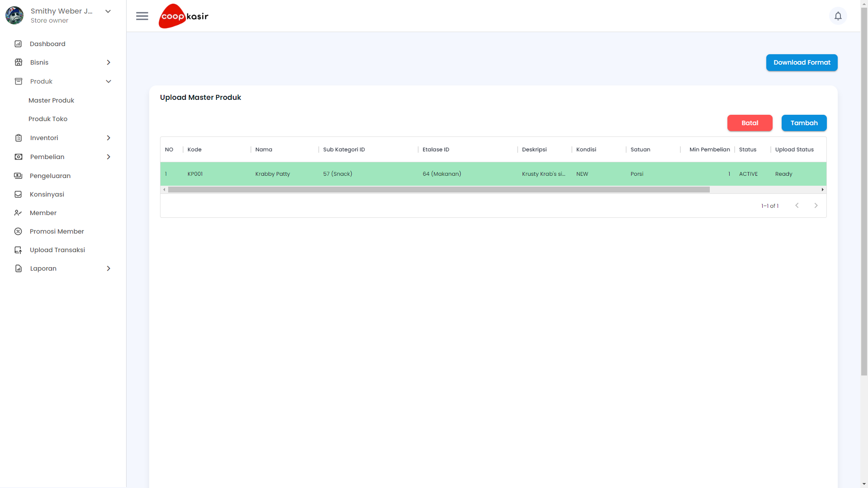Click the Upload Transaksi icon

point(18,250)
